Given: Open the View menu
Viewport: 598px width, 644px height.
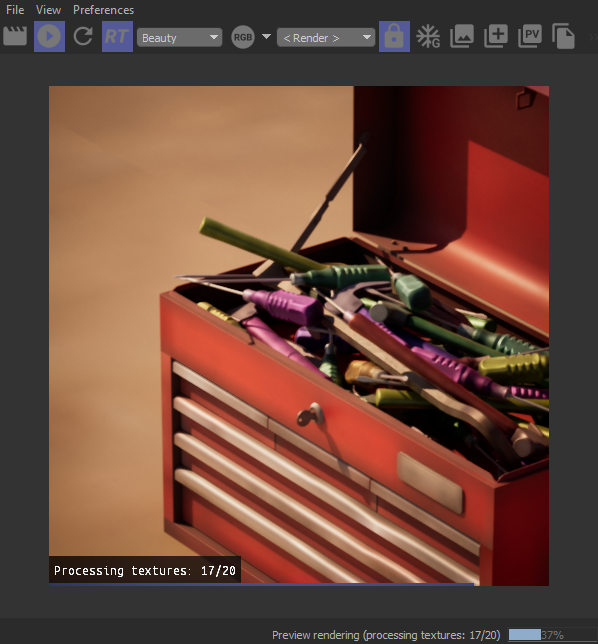Looking at the screenshot, I should click(48, 10).
